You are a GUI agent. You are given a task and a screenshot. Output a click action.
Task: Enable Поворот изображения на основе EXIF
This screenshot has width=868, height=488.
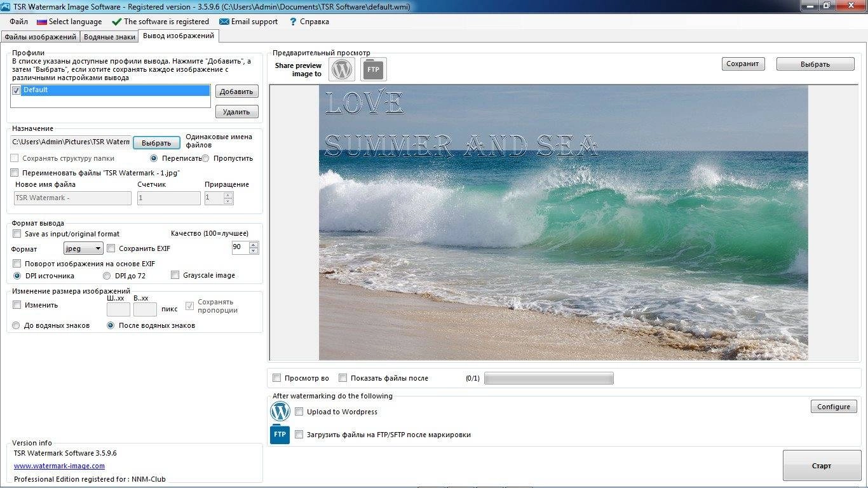click(17, 264)
